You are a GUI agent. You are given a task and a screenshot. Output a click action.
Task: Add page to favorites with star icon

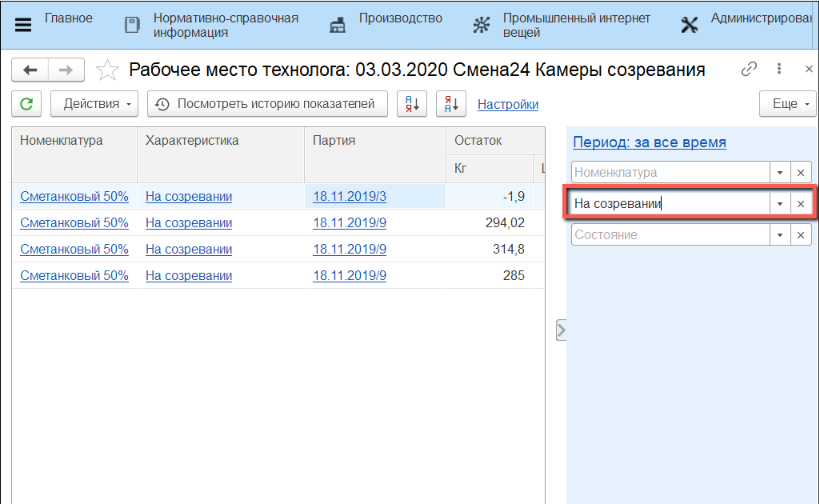[107, 70]
